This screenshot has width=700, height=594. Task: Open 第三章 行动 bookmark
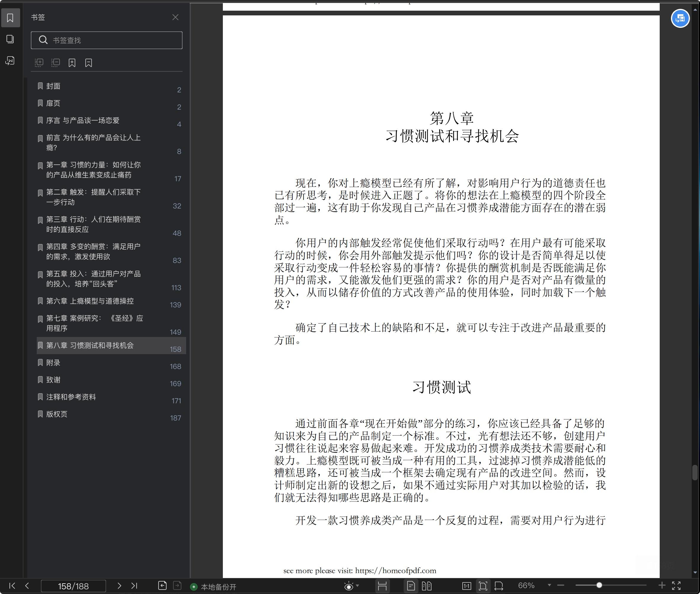point(111,225)
